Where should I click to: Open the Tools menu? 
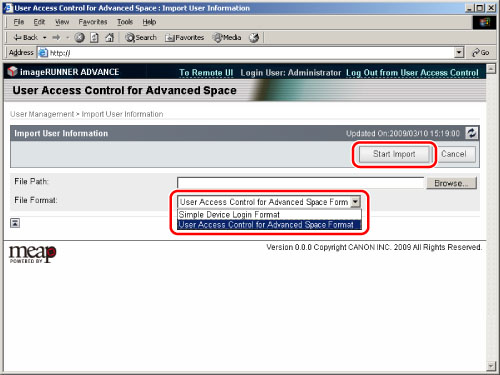(x=125, y=22)
